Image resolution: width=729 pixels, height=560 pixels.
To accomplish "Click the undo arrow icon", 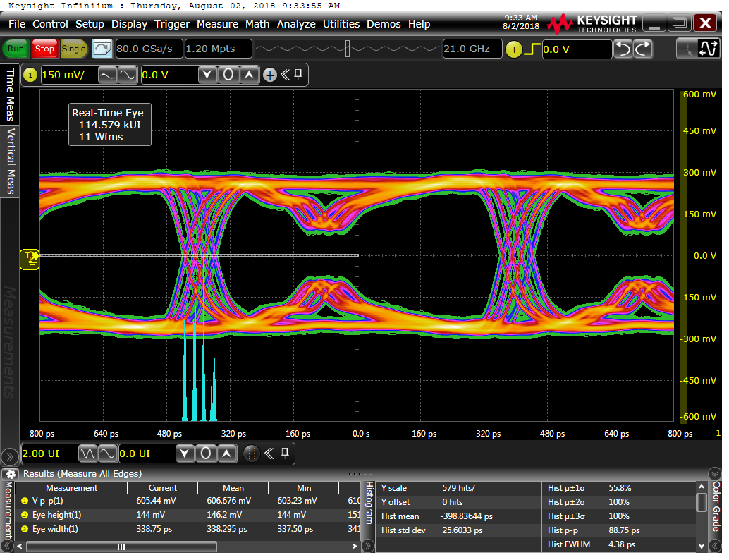I will coord(623,49).
